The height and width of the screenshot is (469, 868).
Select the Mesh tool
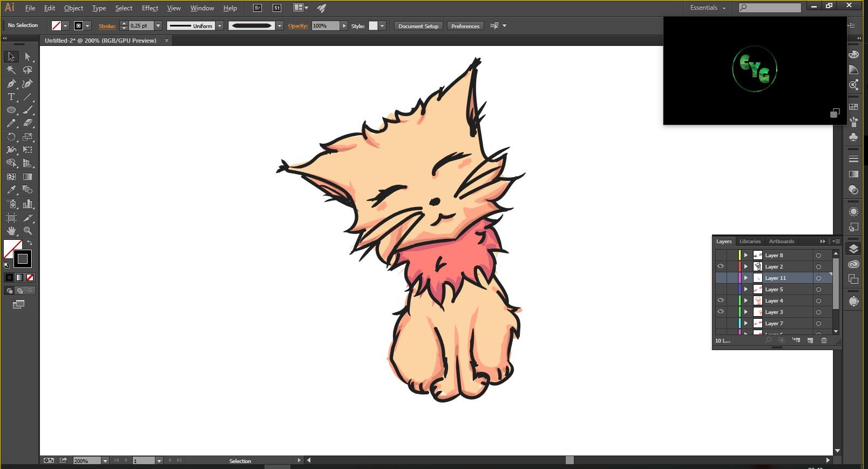(11, 177)
